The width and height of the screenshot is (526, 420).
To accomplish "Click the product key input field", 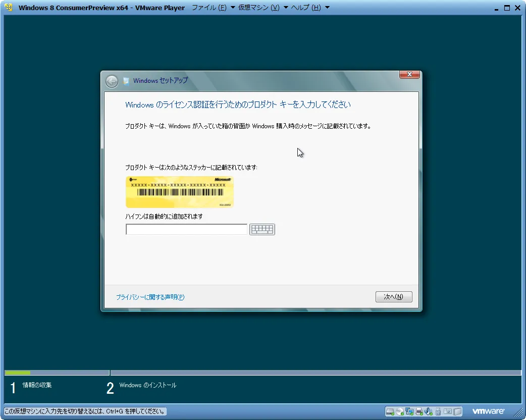I will click(x=186, y=229).
